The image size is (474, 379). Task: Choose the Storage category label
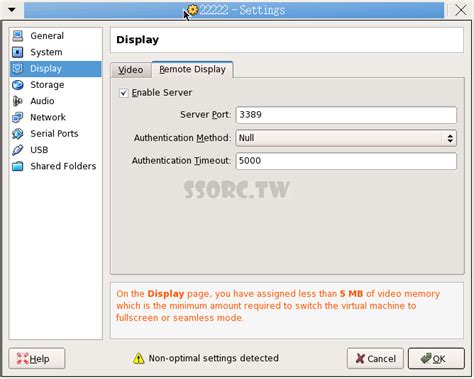point(47,85)
